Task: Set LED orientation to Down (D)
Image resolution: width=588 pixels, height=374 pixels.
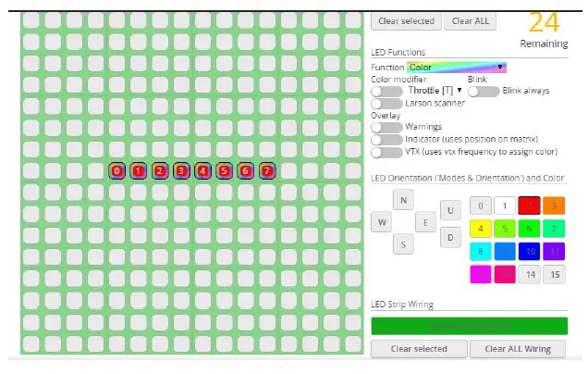Action: tap(450, 237)
